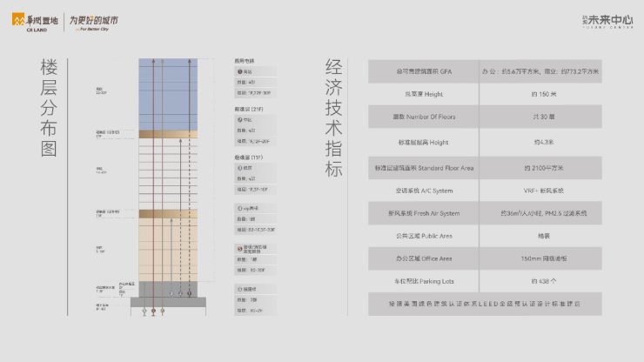This screenshot has width=644, height=362.
Task: Click the 'PM2.5 过滤系统' value cell
Action: [540, 213]
